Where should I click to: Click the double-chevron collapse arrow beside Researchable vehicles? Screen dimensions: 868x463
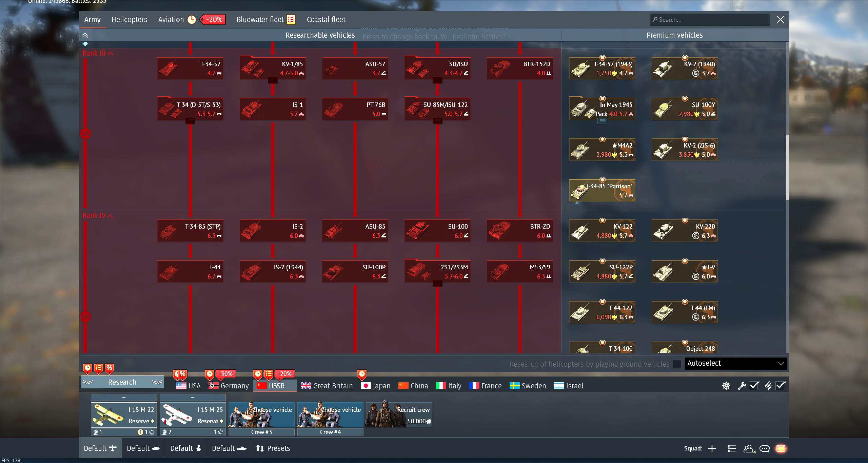85,35
